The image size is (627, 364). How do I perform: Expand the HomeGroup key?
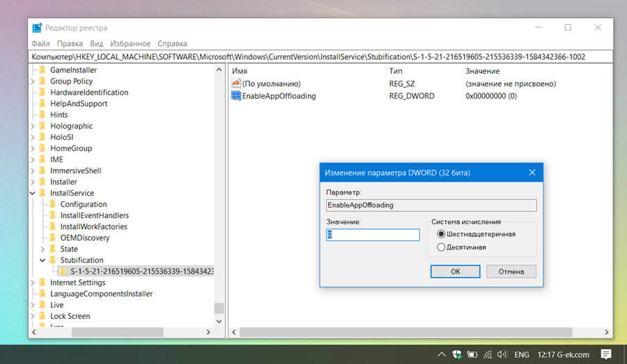tap(33, 148)
